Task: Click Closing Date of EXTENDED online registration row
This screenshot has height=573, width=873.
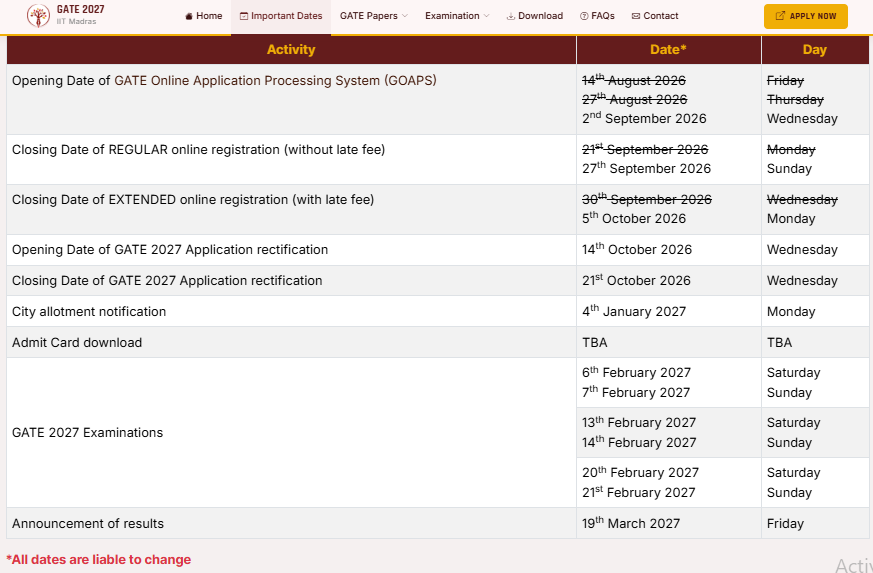Action: pyautogui.click(x=438, y=209)
